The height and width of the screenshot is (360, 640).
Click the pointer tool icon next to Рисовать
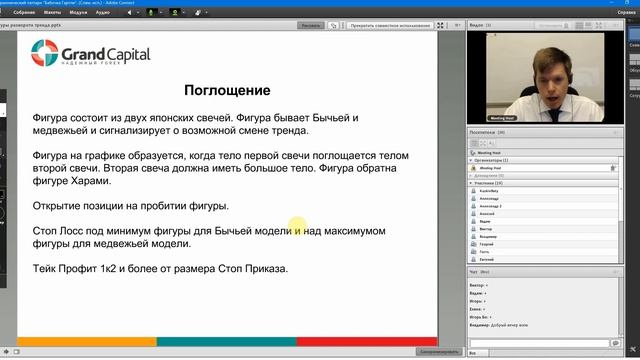click(x=333, y=25)
